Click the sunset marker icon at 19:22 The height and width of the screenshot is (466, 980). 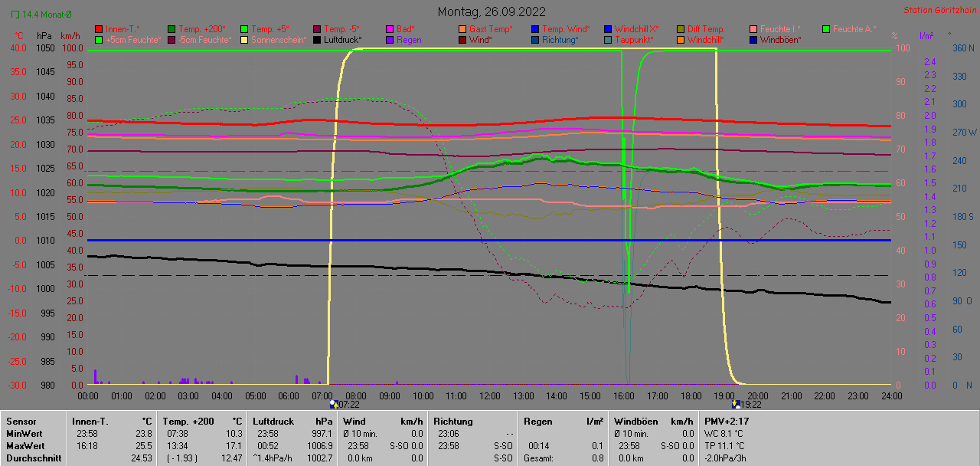736,404
